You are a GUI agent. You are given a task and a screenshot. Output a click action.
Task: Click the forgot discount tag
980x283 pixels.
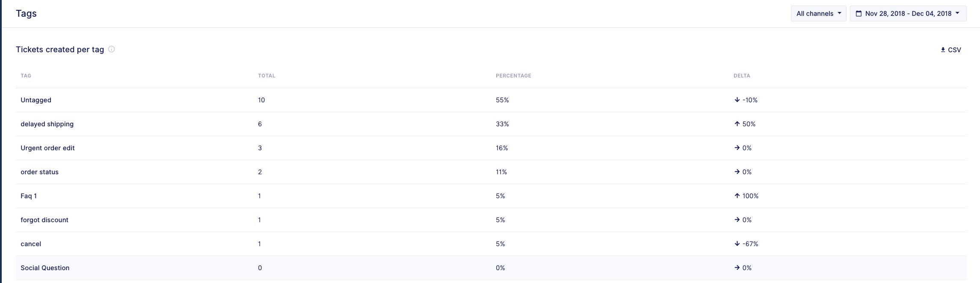pos(44,220)
